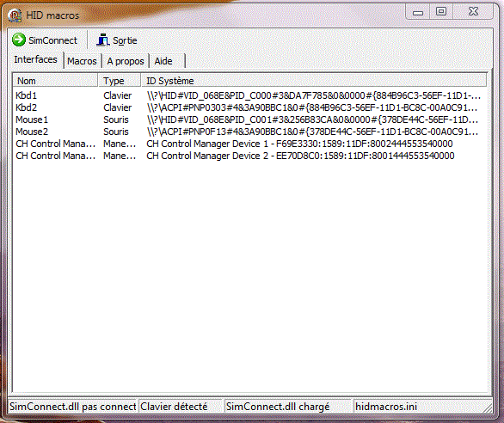
Task: Click the green SimConnect arrow icon
Action: [19, 40]
